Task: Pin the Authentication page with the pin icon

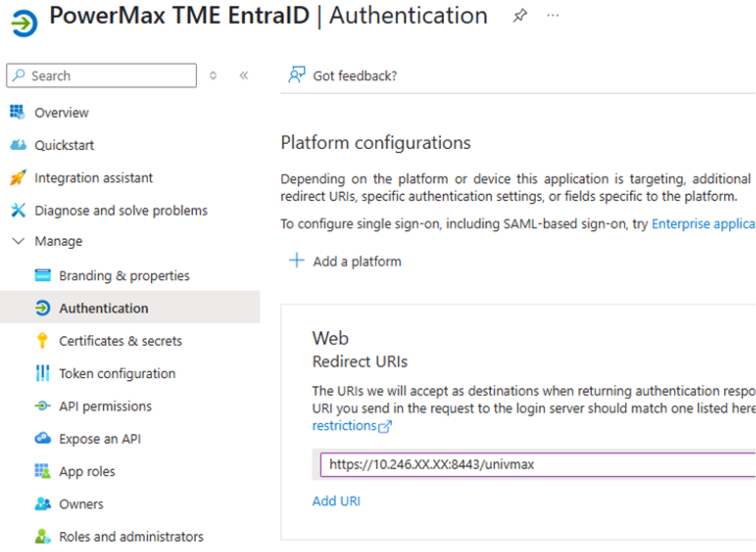Action: (520, 16)
